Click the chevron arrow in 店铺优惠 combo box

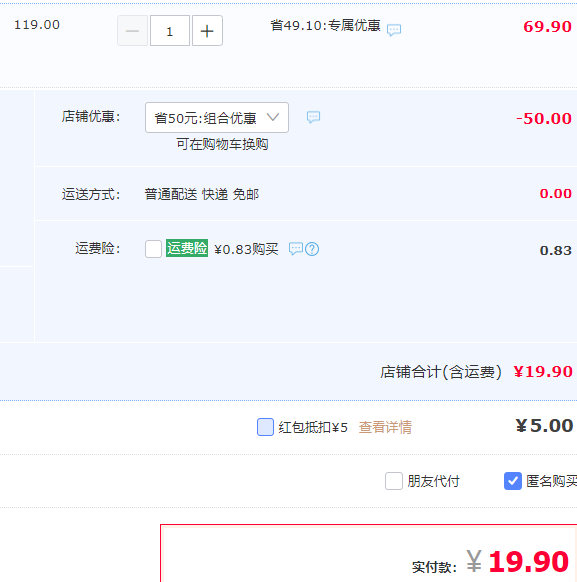273,118
